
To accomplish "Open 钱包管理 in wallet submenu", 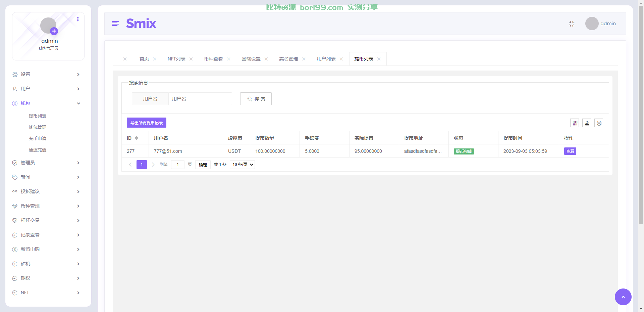I will click(x=38, y=127).
